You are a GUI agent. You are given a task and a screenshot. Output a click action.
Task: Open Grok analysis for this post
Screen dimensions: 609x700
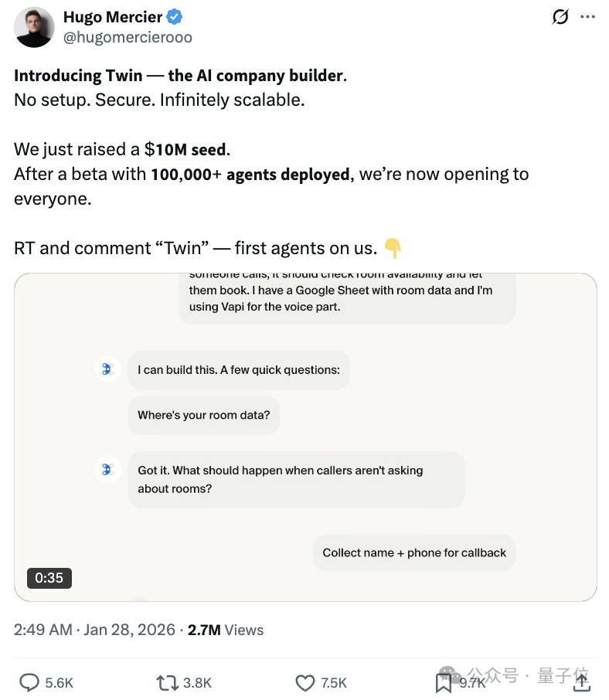coord(560,17)
